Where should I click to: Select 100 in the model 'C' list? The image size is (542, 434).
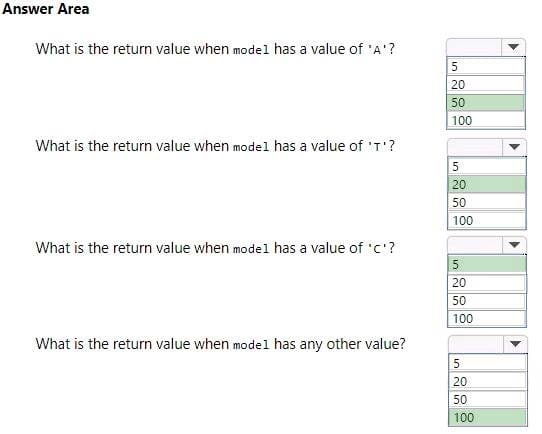pos(487,319)
